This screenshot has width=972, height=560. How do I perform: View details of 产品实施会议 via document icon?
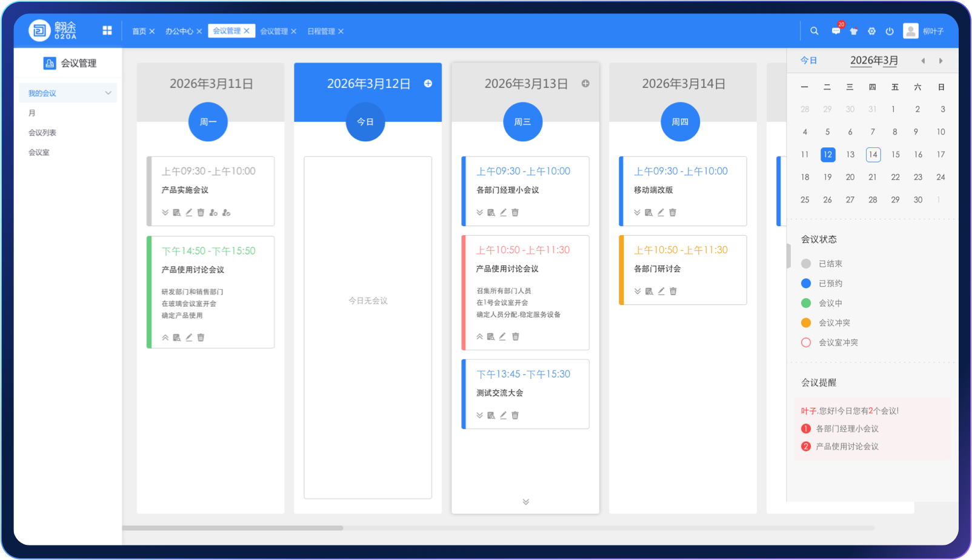176,212
